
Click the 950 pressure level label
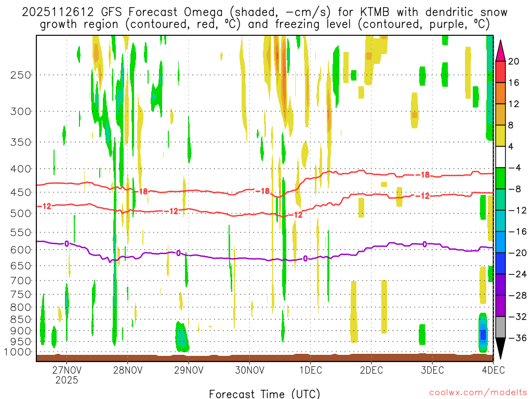(x=21, y=342)
